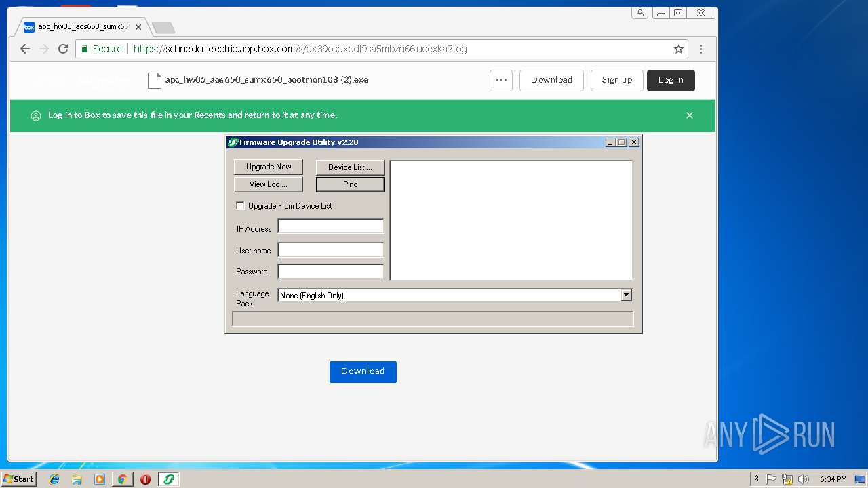Click the address bar URL

(x=300, y=49)
